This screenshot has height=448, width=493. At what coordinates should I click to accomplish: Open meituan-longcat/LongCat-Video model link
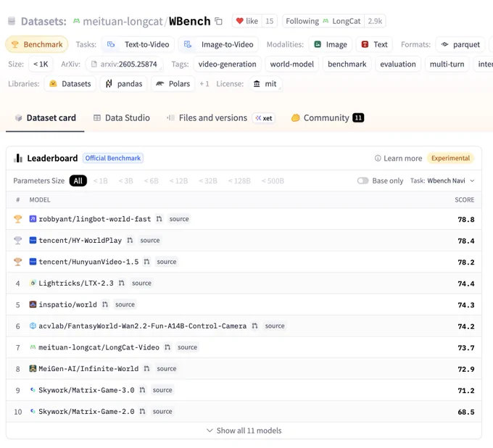(x=99, y=347)
